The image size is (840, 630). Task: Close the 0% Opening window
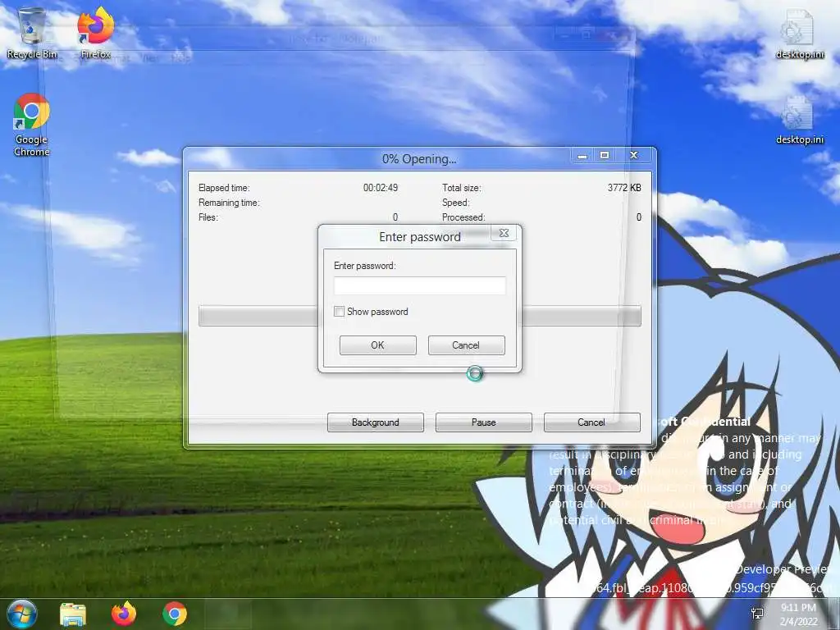[634, 155]
